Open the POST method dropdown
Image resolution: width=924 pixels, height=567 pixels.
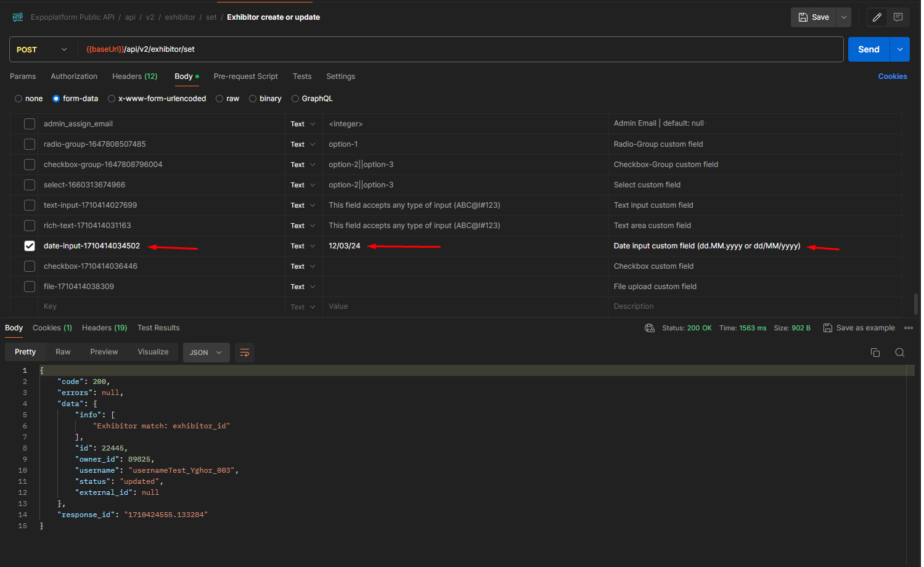pyautogui.click(x=41, y=49)
